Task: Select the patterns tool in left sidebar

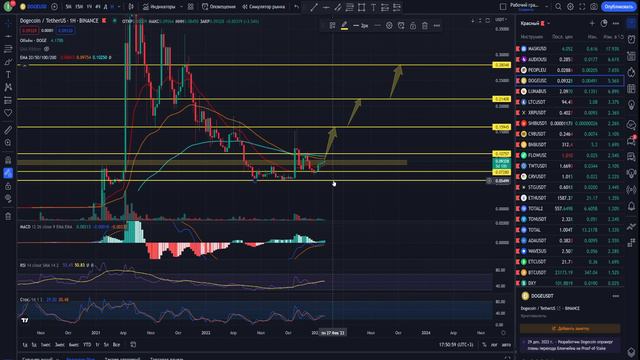Action: click(x=8, y=87)
